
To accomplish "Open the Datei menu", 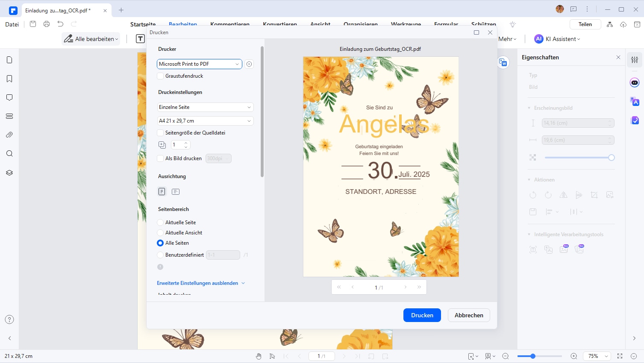I will (12, 24).
